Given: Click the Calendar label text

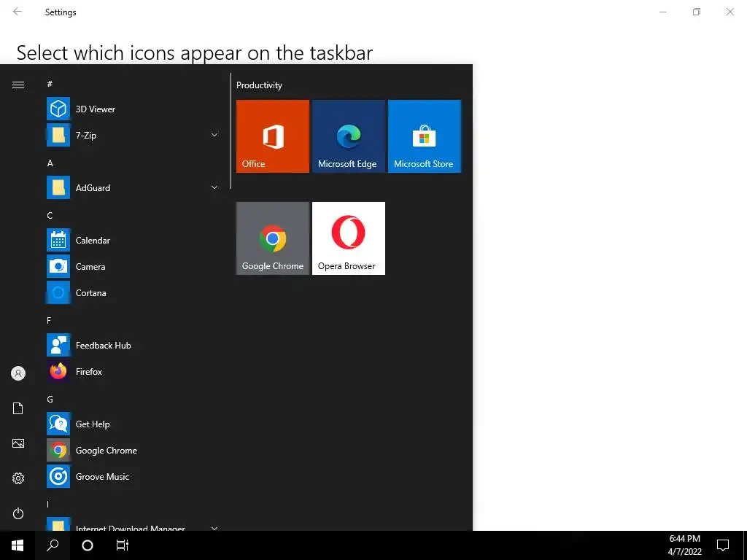Looking at the screenshot, I should pos(93,241).
